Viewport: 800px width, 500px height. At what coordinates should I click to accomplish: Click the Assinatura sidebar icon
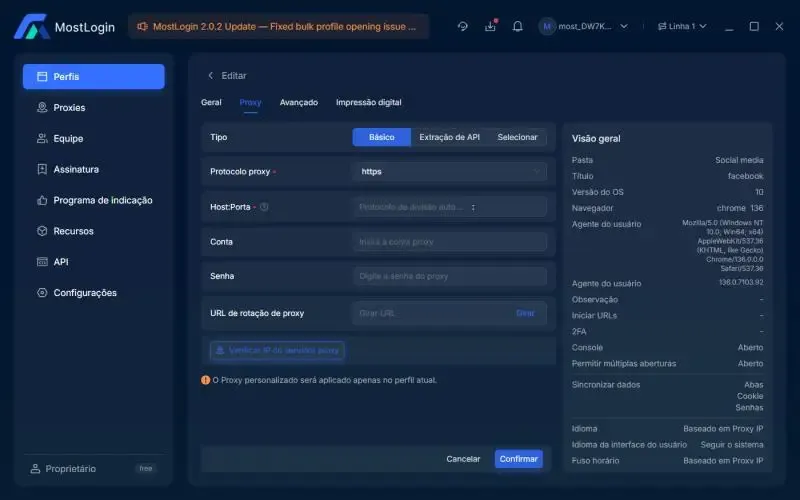coord(42,169)
